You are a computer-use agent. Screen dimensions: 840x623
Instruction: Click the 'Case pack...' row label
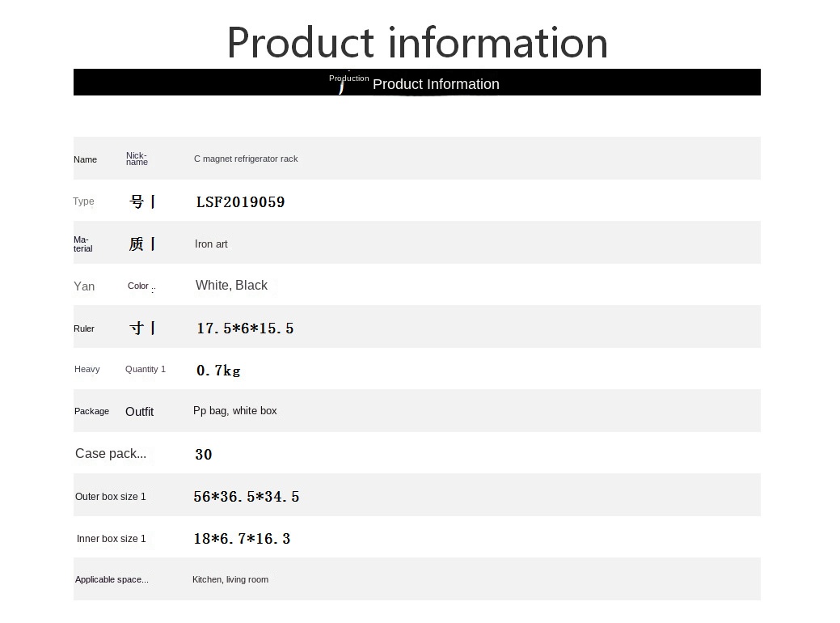click(x=111, y=454)
